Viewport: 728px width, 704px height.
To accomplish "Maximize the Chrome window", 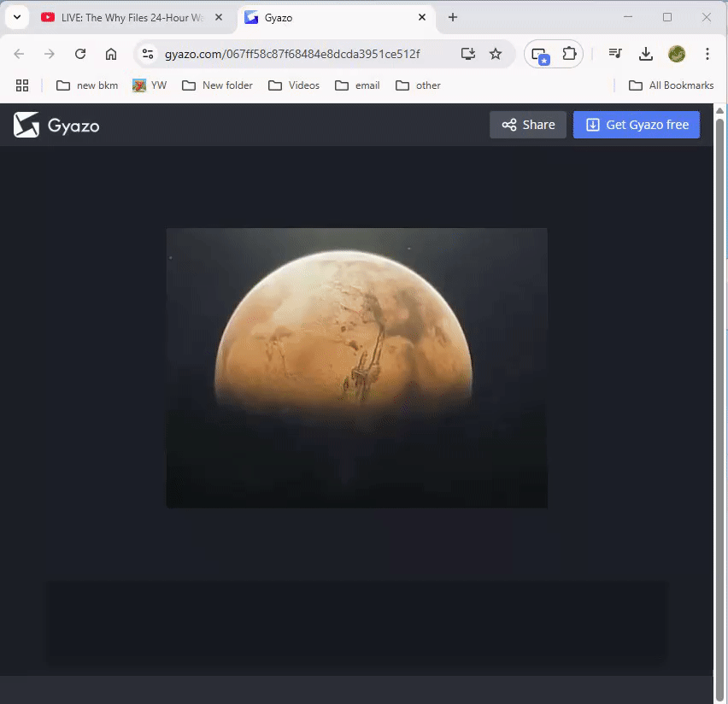I will 667,17.
